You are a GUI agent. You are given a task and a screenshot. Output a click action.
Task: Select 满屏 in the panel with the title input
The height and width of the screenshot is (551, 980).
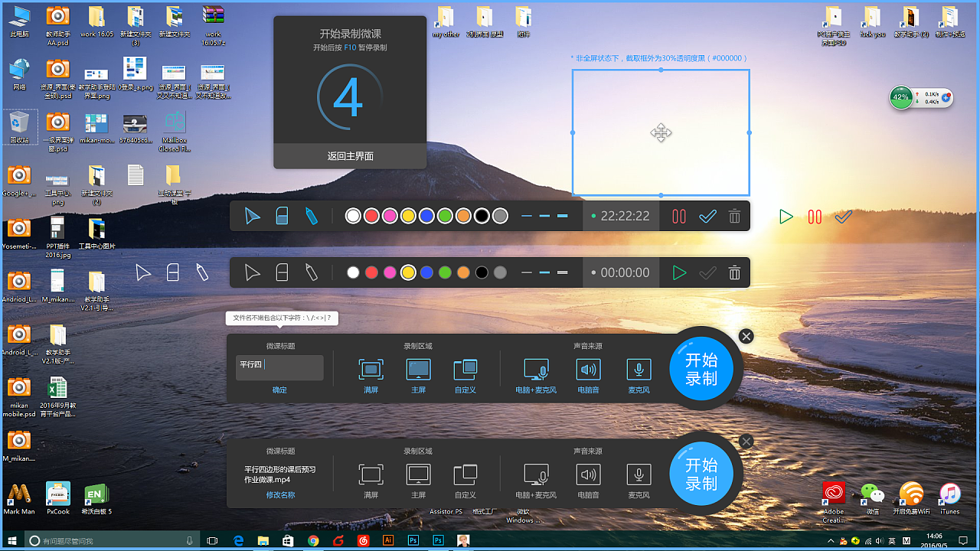coord(371,376)
